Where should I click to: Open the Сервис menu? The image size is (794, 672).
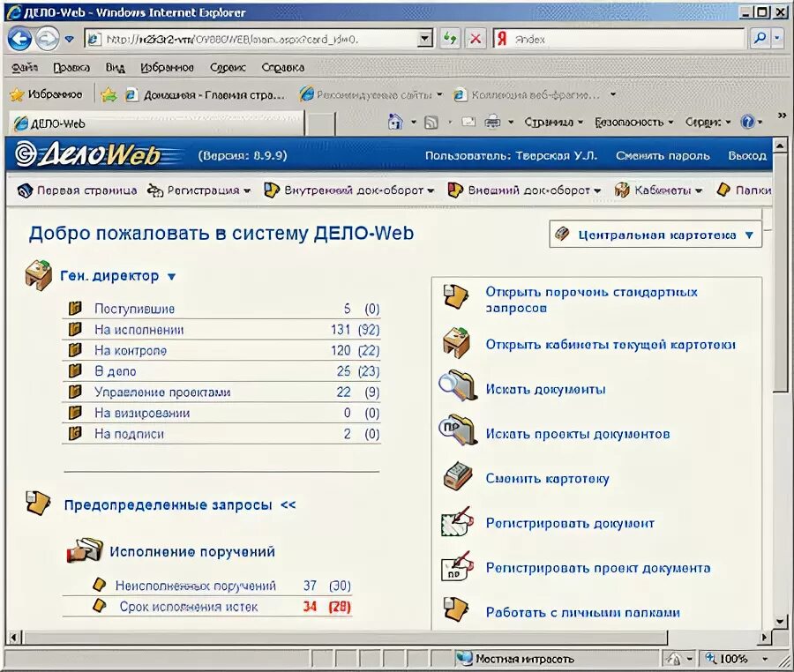[x=228, y=67]
